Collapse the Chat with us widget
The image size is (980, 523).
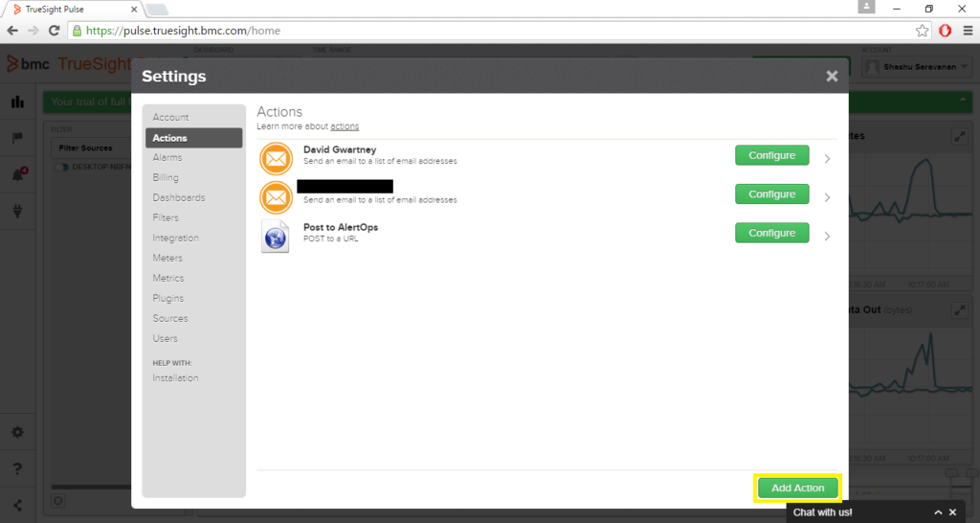coord(938,512)
